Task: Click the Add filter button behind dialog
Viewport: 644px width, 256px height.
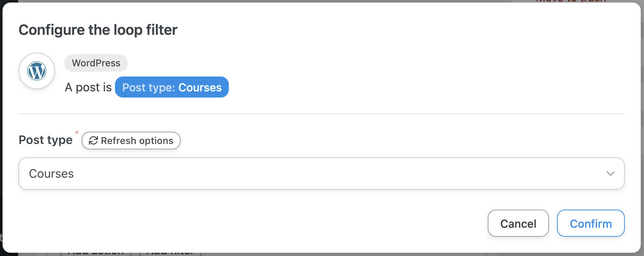Action: click(170, 254)
